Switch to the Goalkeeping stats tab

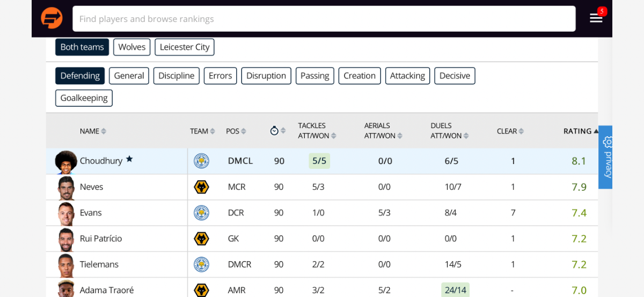click(84, 98)
